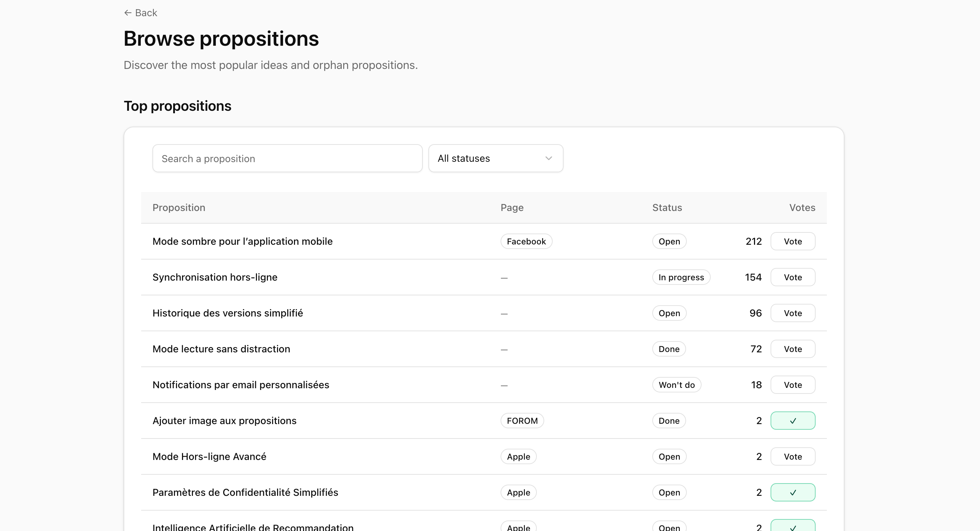This screenshot has width=980, height=531.
Task: Click the Facebook page tag
Action: 526,241
